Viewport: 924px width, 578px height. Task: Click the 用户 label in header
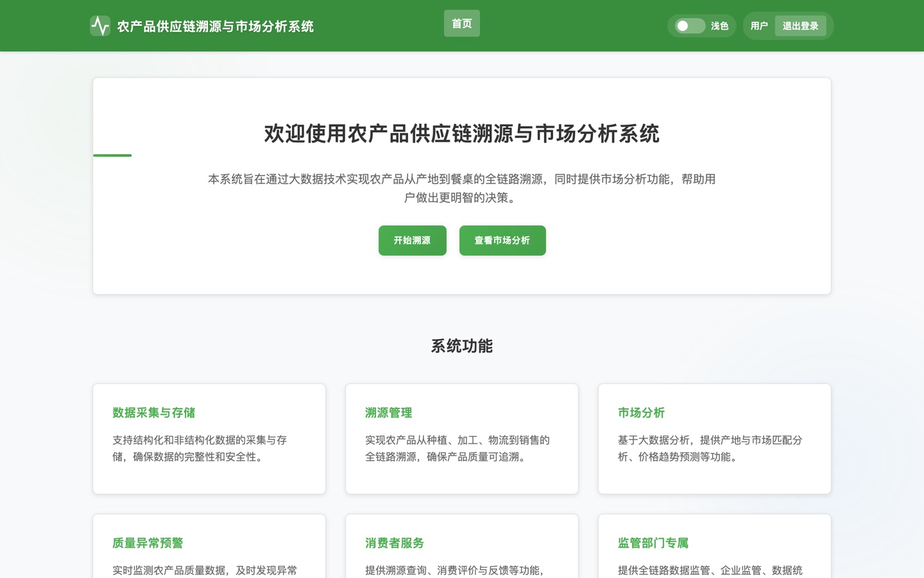coord(759,26)
